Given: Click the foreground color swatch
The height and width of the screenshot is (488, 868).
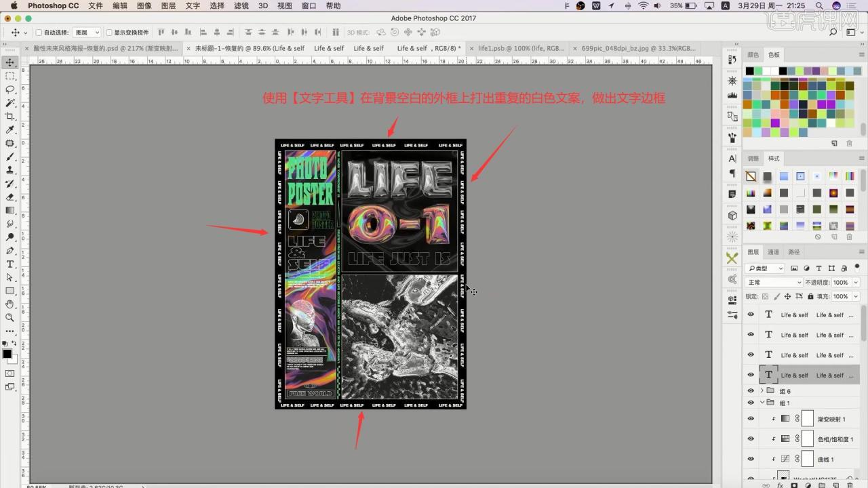Looking at the screenshot, I should pyautogui.click(x=7, y=354).
